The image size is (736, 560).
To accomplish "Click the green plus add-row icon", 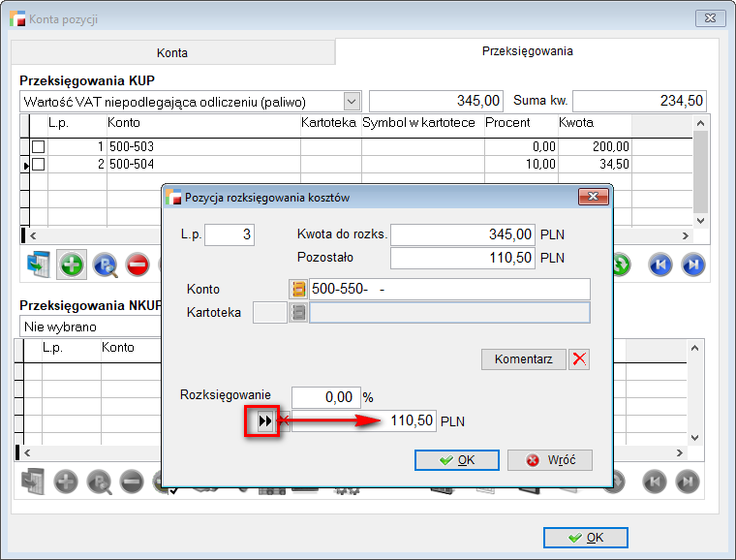I will pos(71,264).
